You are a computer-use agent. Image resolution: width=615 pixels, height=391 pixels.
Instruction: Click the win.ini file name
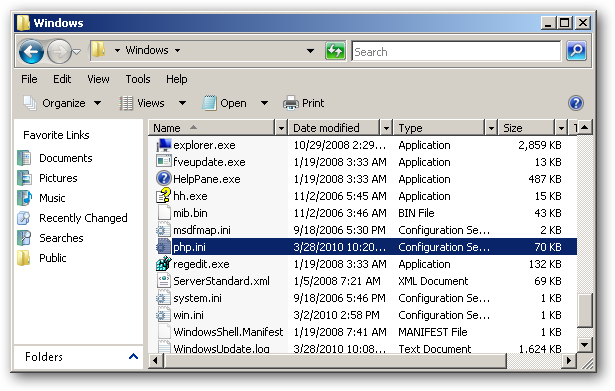[x=188, y=315]
